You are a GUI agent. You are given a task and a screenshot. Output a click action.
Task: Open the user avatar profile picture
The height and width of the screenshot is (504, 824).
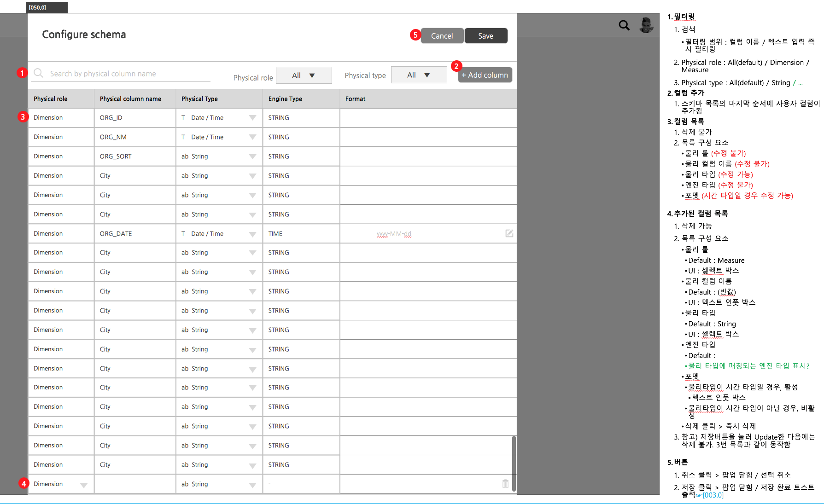tap(647, 25)
